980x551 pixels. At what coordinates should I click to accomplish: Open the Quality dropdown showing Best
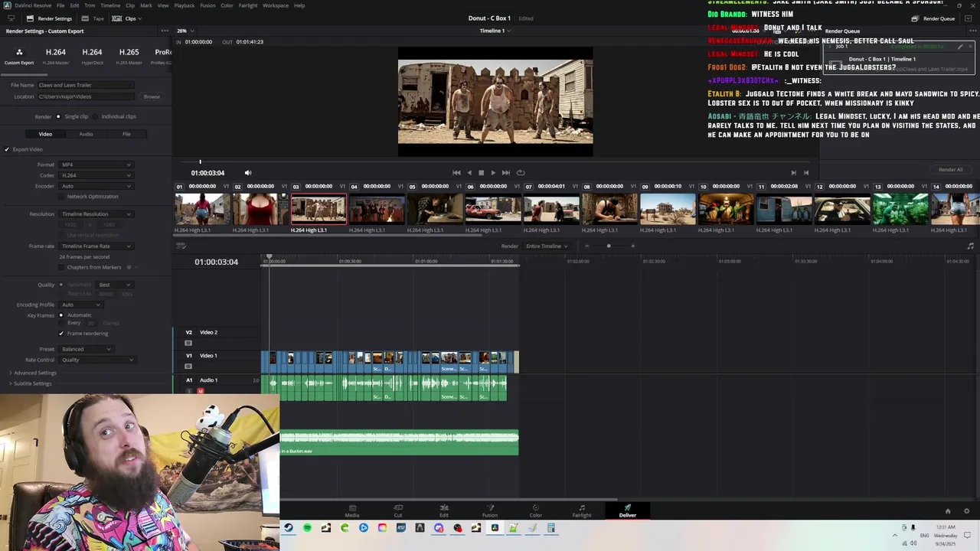click(115, 285)
